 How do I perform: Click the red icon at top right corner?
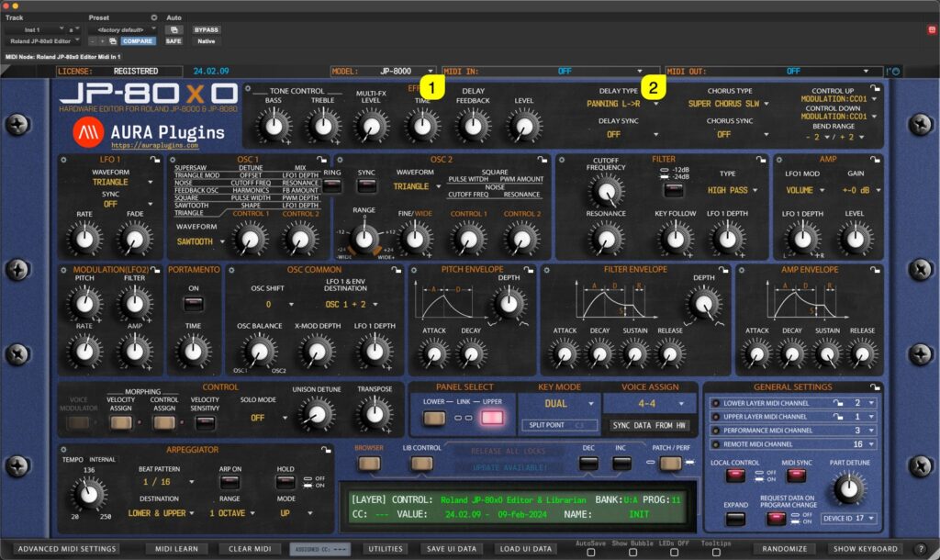click(932, 29)
